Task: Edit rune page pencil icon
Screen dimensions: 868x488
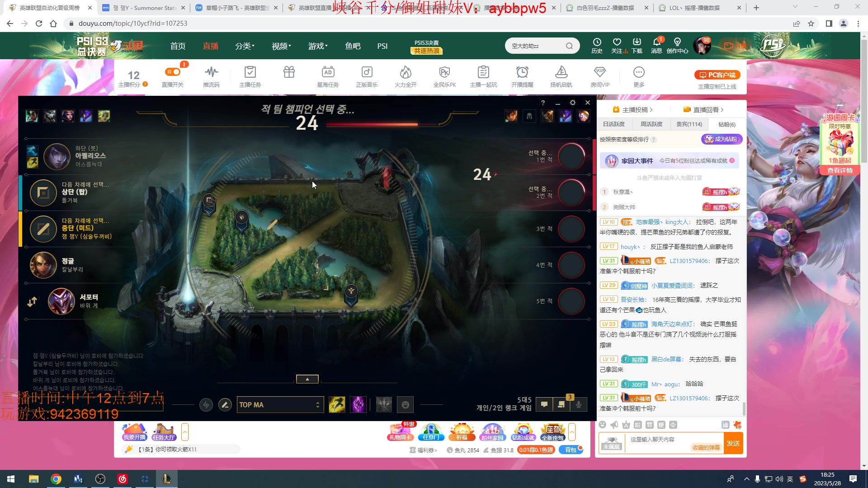Action: coord(225,404)
